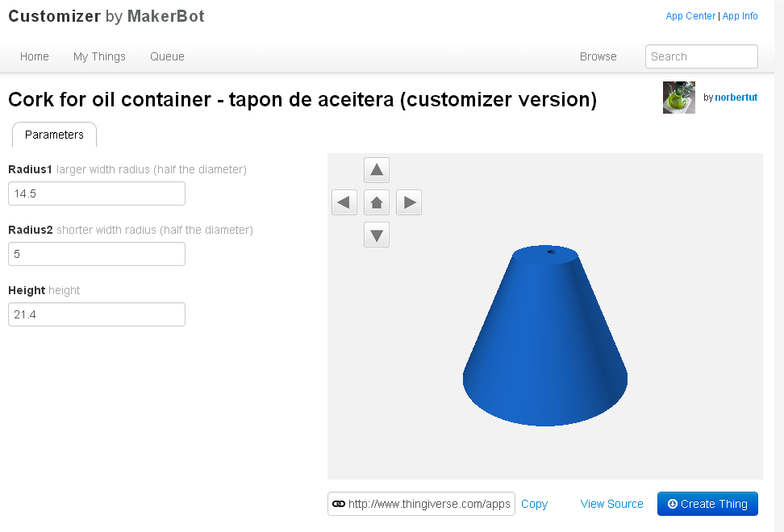
Task: Click the author avatar thumbnail
Action: pyautogui.click(x=678, y=98)
